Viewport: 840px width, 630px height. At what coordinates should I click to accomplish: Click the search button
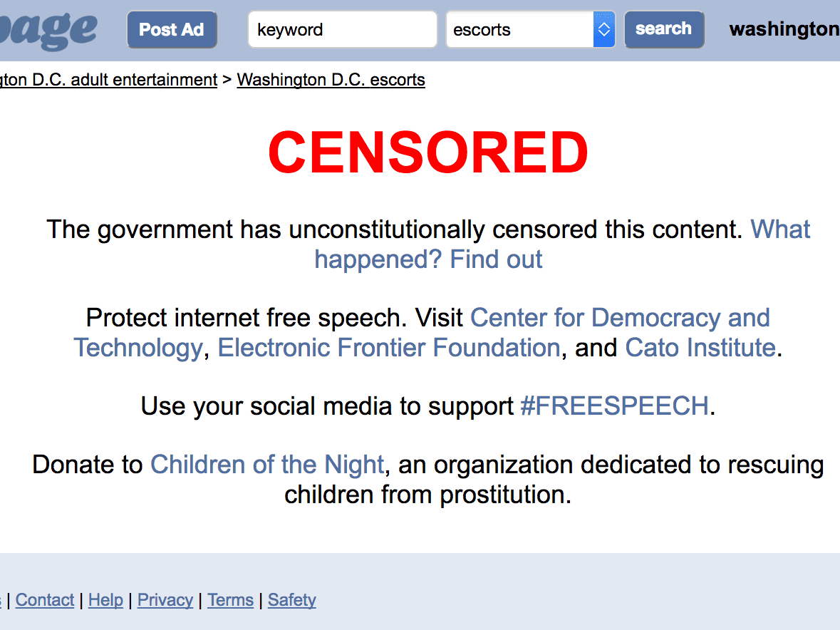pos(663,29)
